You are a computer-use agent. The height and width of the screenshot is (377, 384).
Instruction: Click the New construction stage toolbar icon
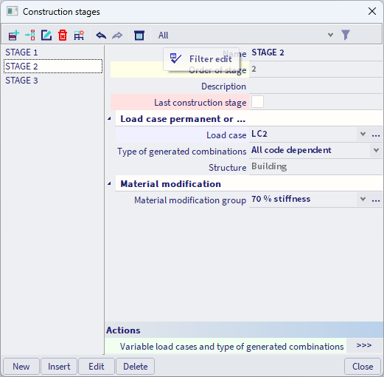tap(14, 35)
